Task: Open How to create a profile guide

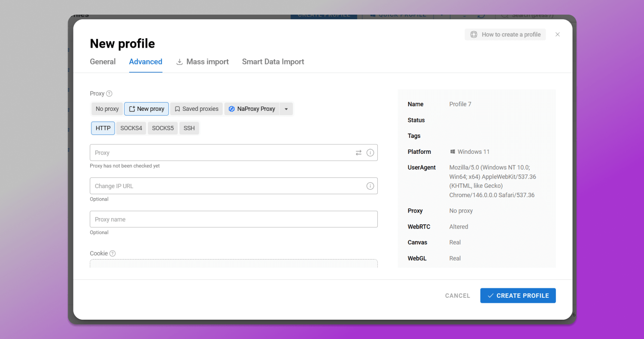Action: (x=505, y=34)
